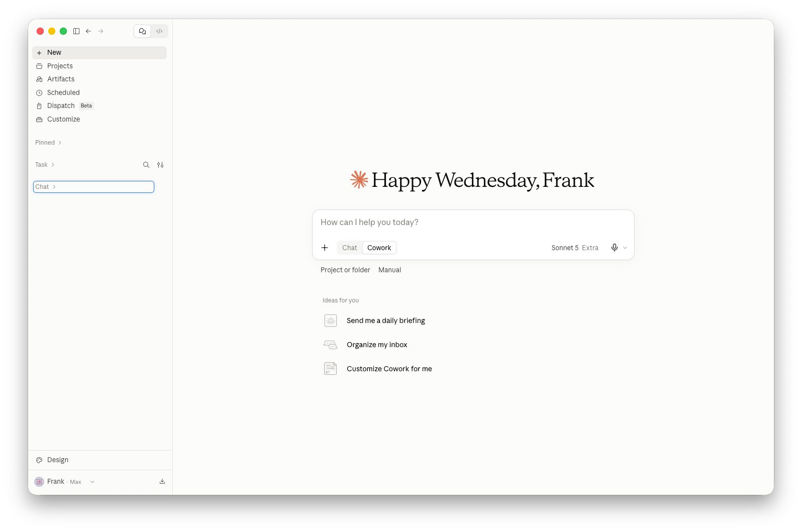This screenshot has width=802, height=532.
Task: Click the Projects folder icon
Action: pos(39,66)
